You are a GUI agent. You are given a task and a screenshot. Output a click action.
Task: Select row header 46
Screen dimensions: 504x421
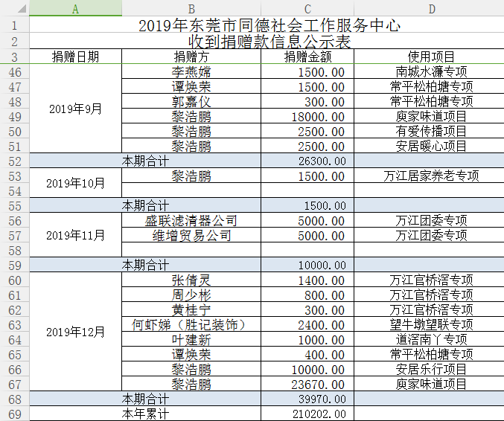click(x=14, y=72)
